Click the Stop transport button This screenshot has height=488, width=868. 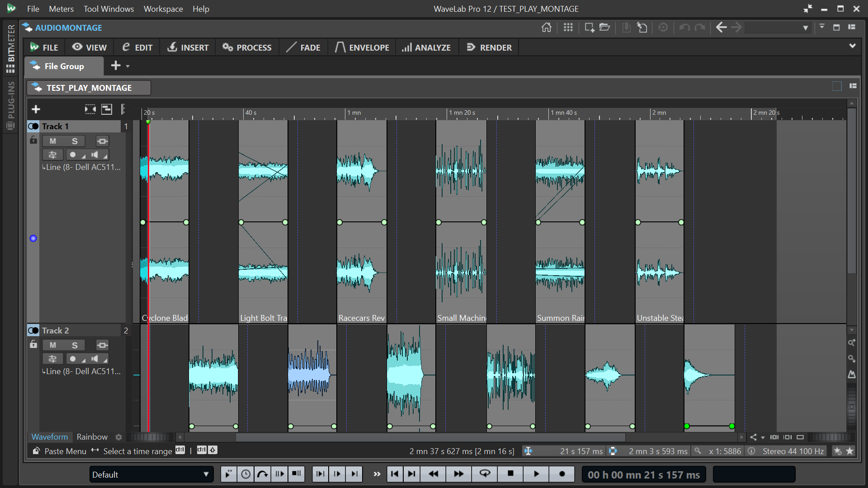(510, 474)
